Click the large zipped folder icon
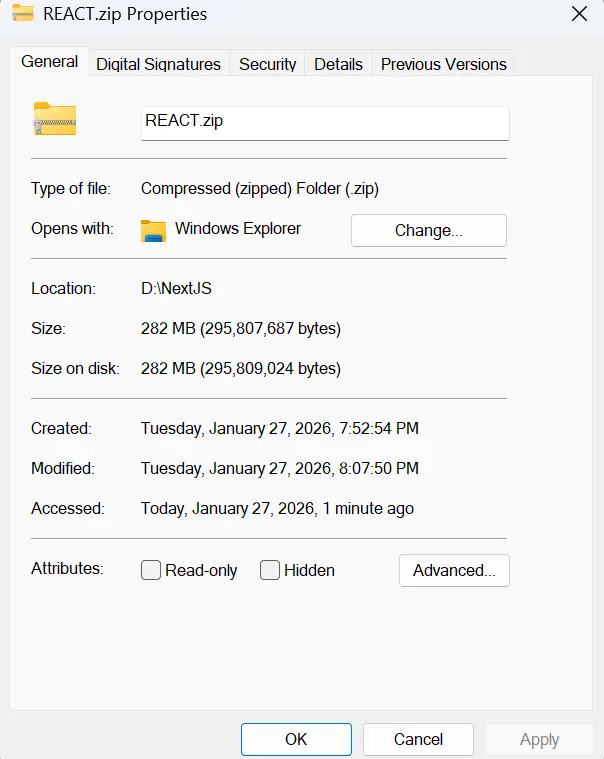 pos(55,119)
